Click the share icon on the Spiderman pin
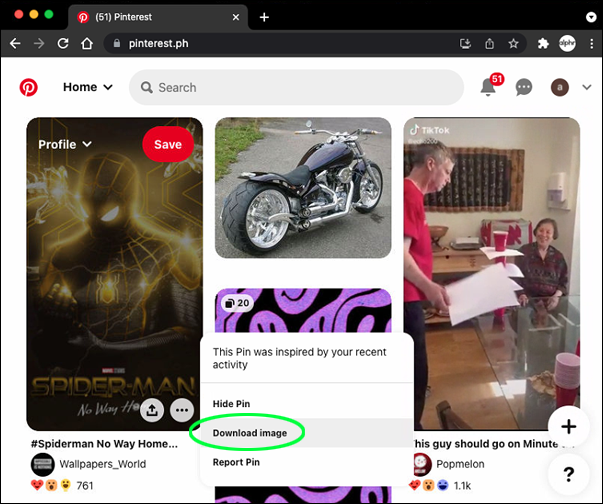Screen dimensions: 603x504 click(152, 410)
